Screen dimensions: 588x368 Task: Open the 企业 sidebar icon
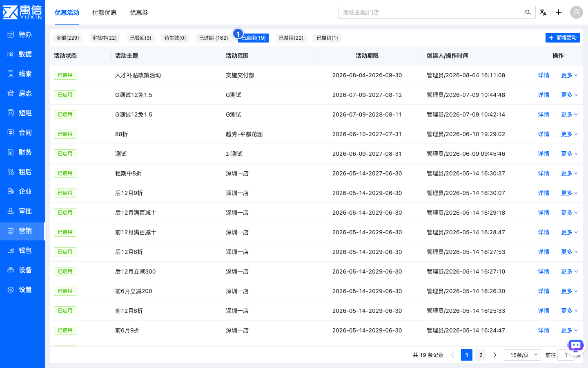coord(11,191)
